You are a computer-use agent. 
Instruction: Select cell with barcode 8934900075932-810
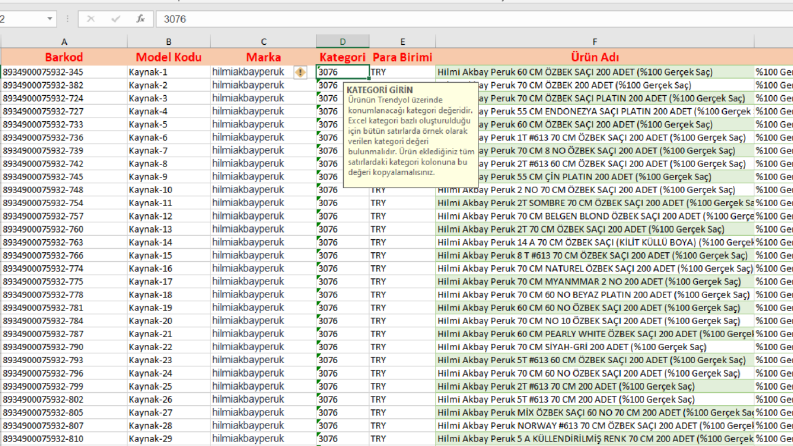(x=64, y=438)
